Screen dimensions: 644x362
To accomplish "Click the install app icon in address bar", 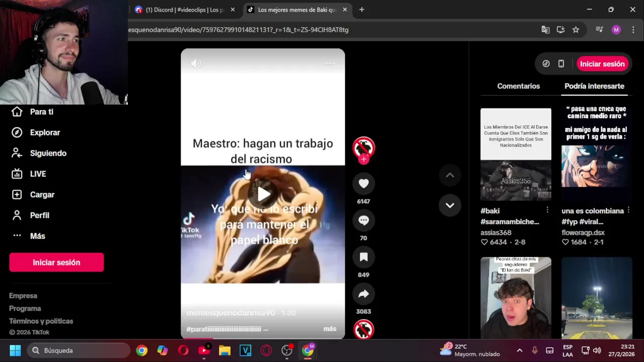I will tap(560, 30).
